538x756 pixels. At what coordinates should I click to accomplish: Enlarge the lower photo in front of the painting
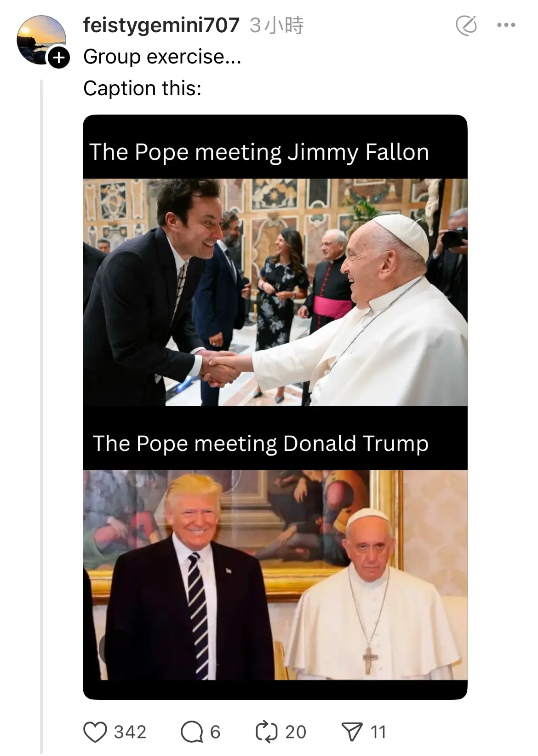click(x=275, y=575)
